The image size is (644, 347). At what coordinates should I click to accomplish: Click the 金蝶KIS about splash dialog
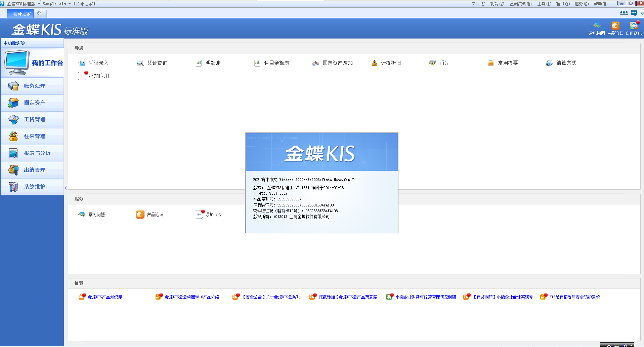321,183
